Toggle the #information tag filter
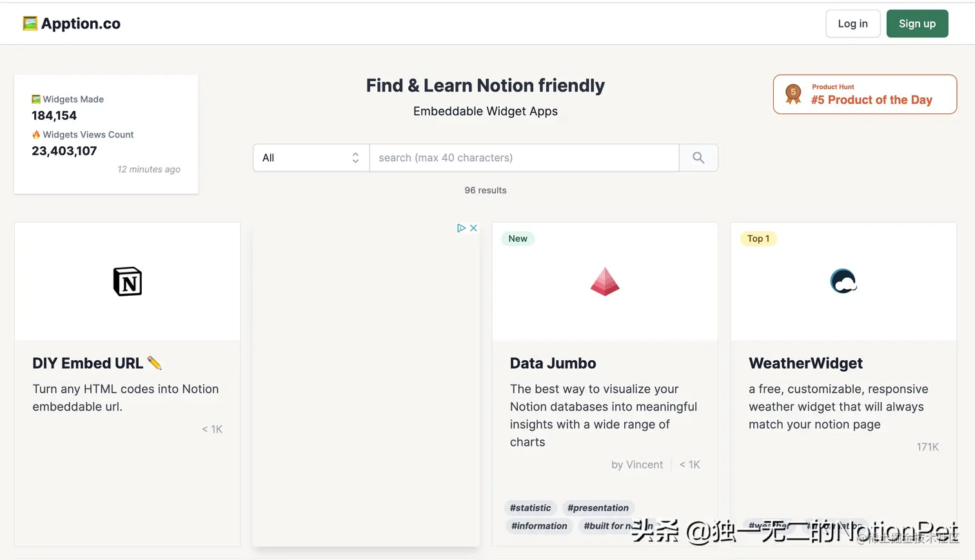This screenshot has width=975, height=560. [539, 526]
